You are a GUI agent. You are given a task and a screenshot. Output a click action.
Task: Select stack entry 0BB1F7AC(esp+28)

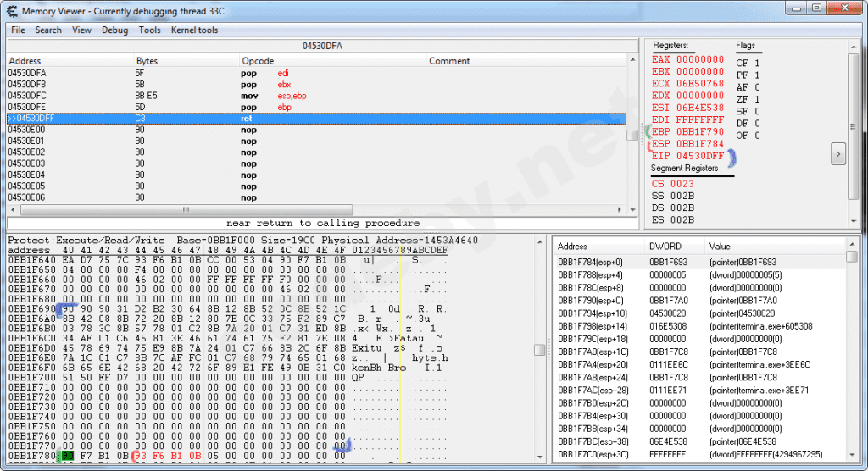[x=700, y=391]
